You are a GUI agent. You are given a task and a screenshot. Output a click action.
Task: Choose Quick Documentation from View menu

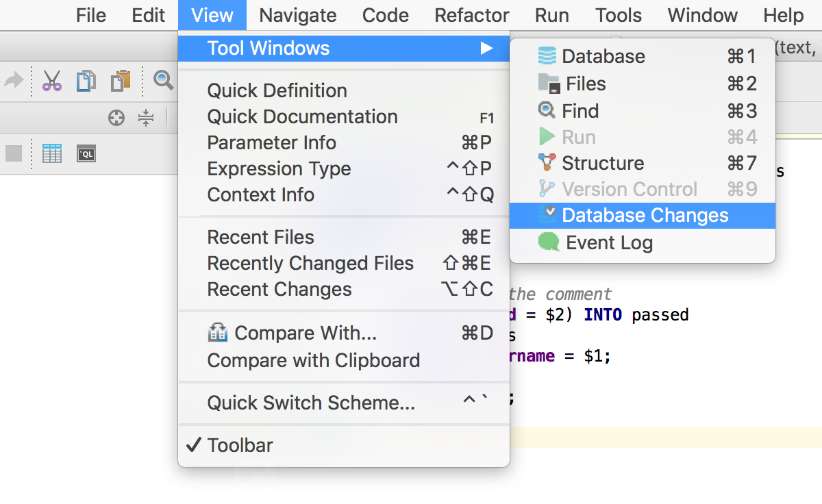point(302,117)
